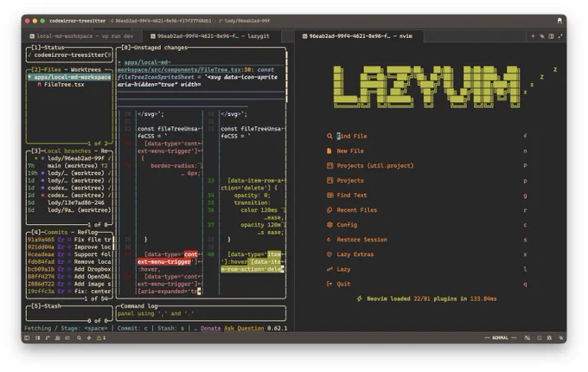The image size is (588, 372).
Task: Add a new tab with the plus icon
Action: 533,36
